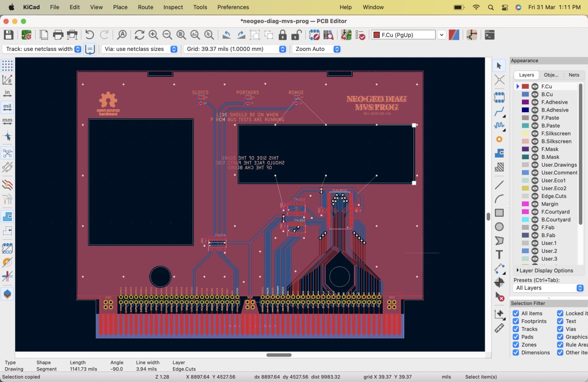Screen dimensions: 588x382
Task: Click the Print icon
Action: [x=58, y=35]
